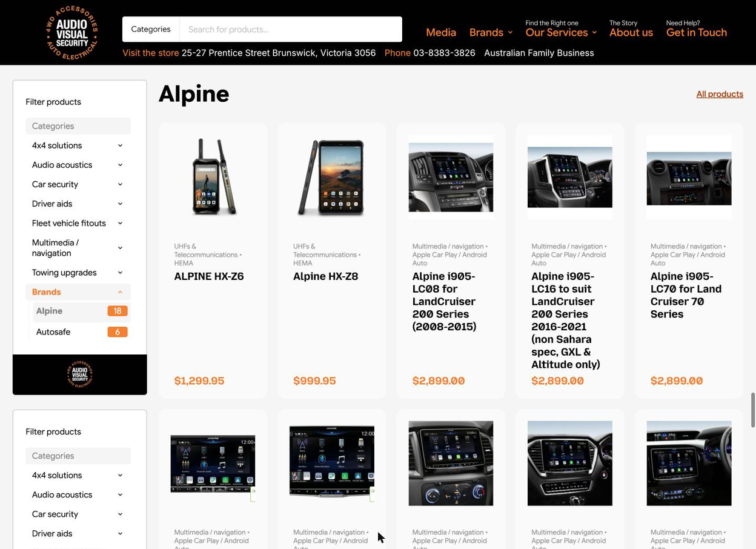This screenshot has width=756, height=549.
Task: Click the Audio Visual Security header logo
Action: 71,32
